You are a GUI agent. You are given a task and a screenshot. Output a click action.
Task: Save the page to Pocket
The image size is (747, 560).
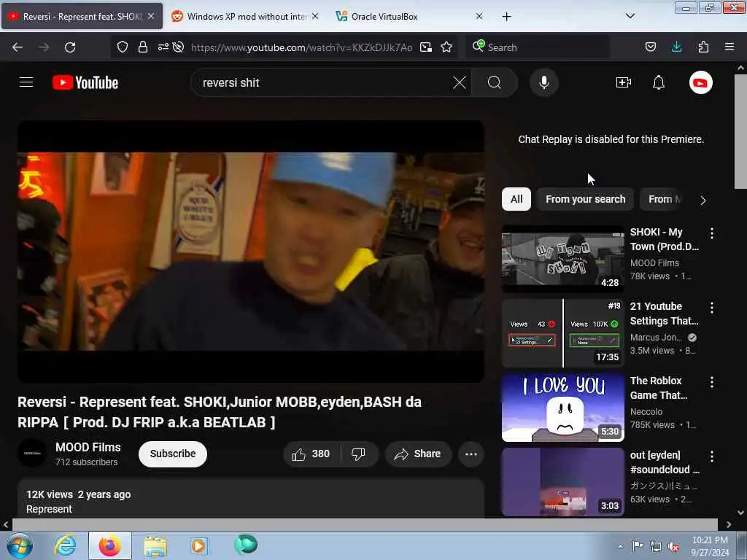[650, 47]
